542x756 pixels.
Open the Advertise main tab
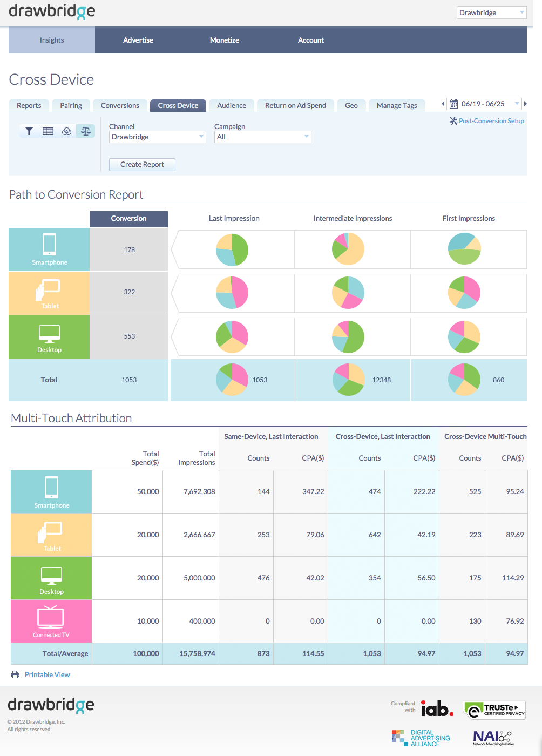pos(138,40)
